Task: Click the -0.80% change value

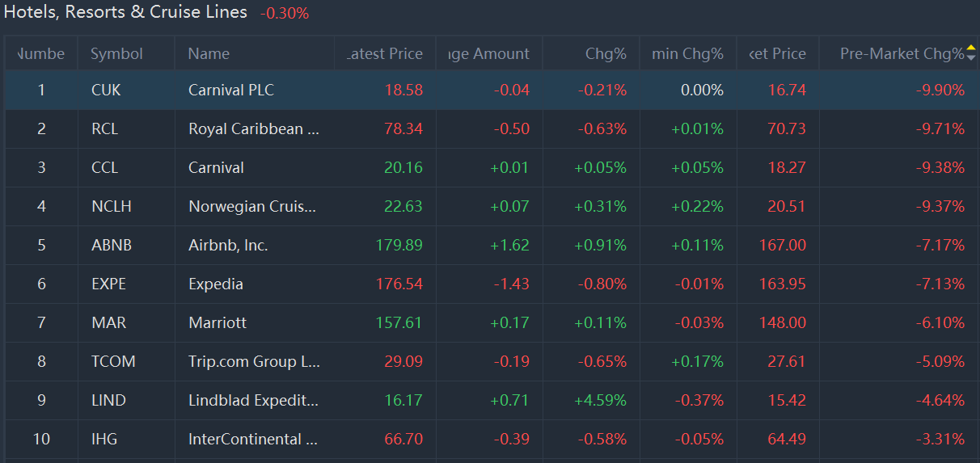Action: coord(602,284)
